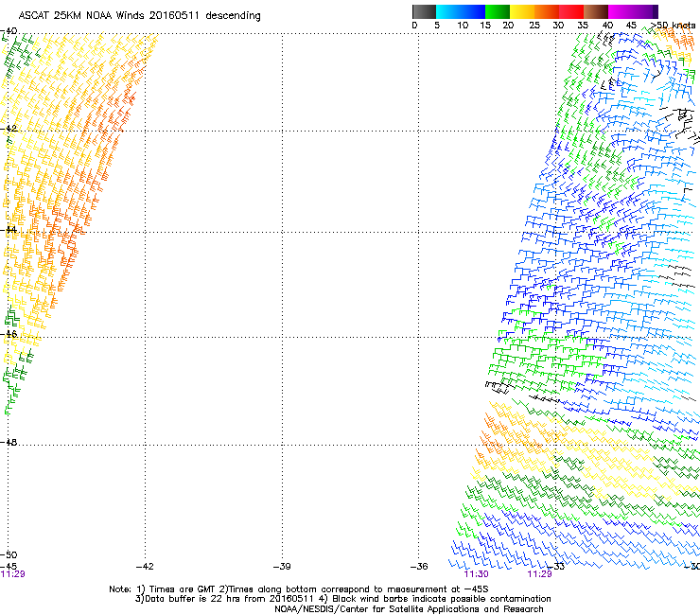Click the '40' color scale tick label

click(607, 26)
